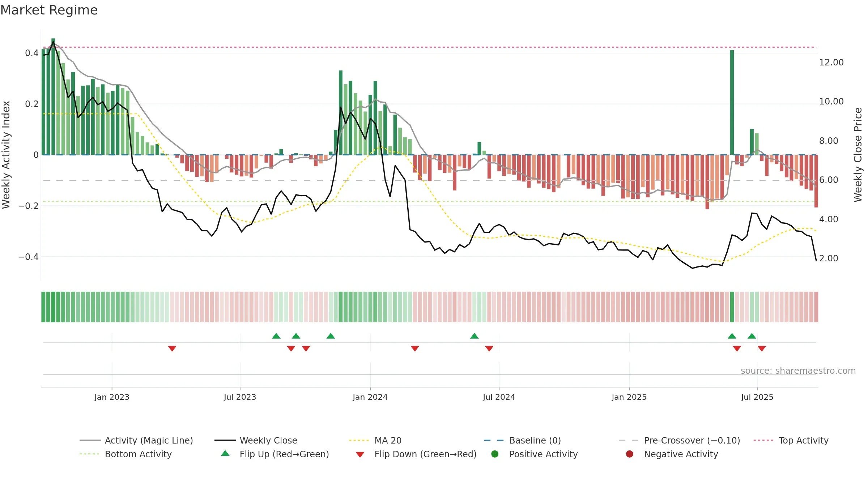868x488 pixels.
Task: Click the blue dashed Baseline legend swatch
Action: [494, 440]
